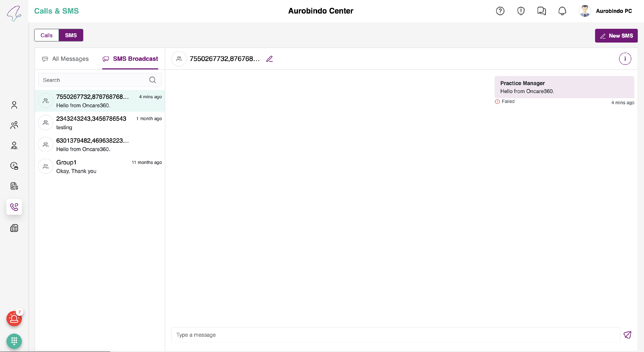Select the SMS toggle button
644x352 pixels.
[71, 35]
